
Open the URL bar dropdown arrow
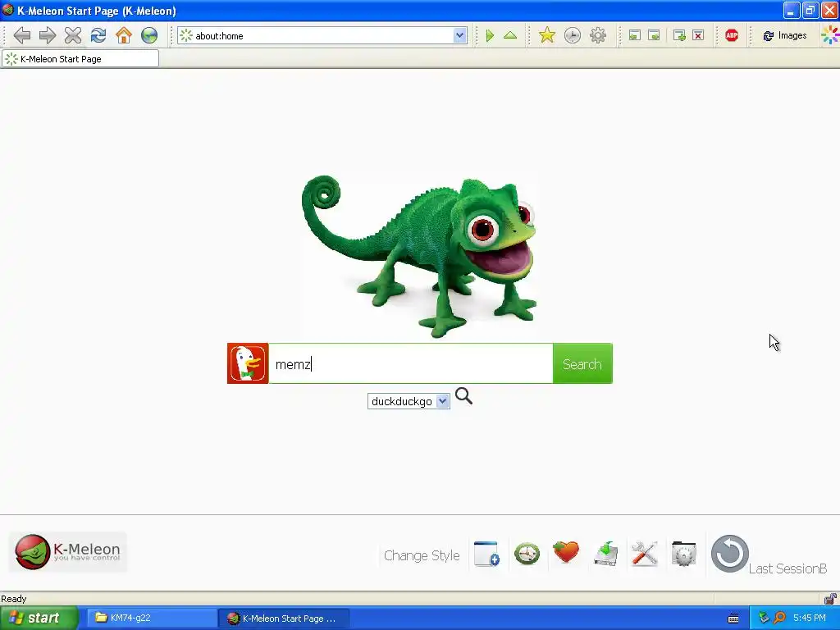pyautogui.click(x=459, y=35)
